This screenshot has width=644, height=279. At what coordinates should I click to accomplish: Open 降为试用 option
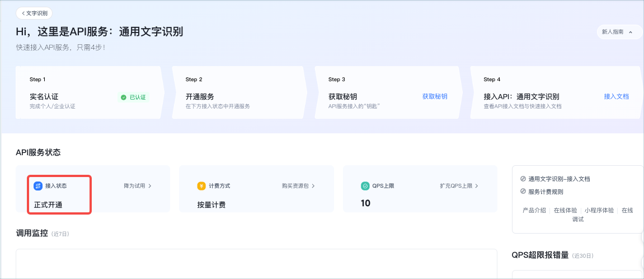(x=138, y=186)
